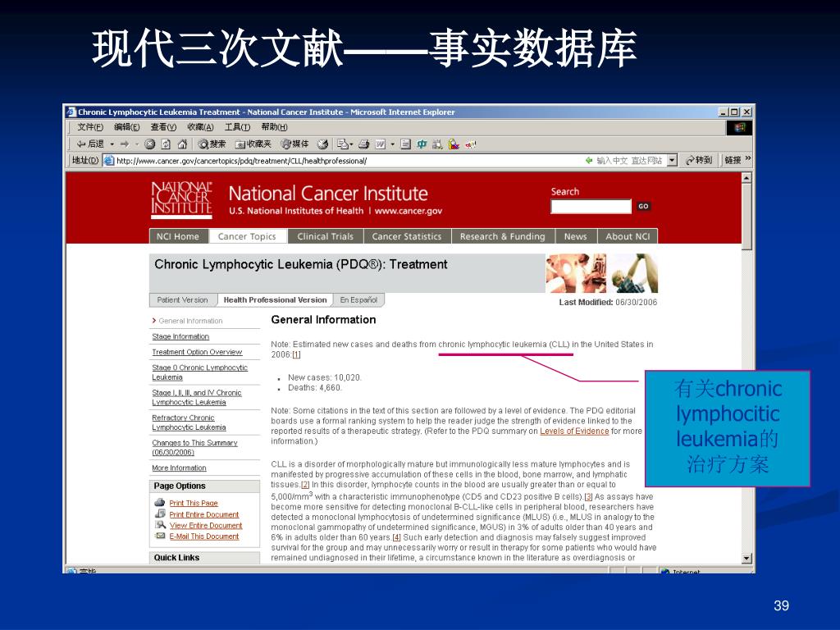
Task: Select the News navigation tab
Action: [575, 236]
